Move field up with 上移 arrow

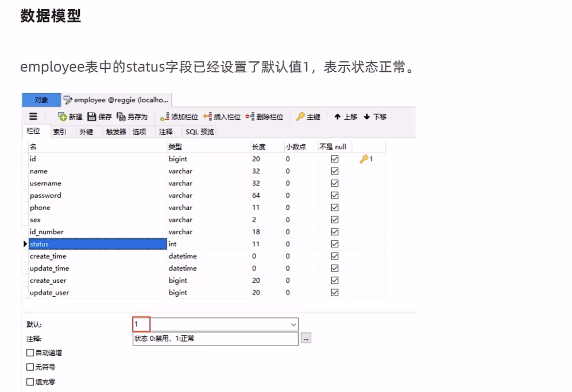point(338,117)
